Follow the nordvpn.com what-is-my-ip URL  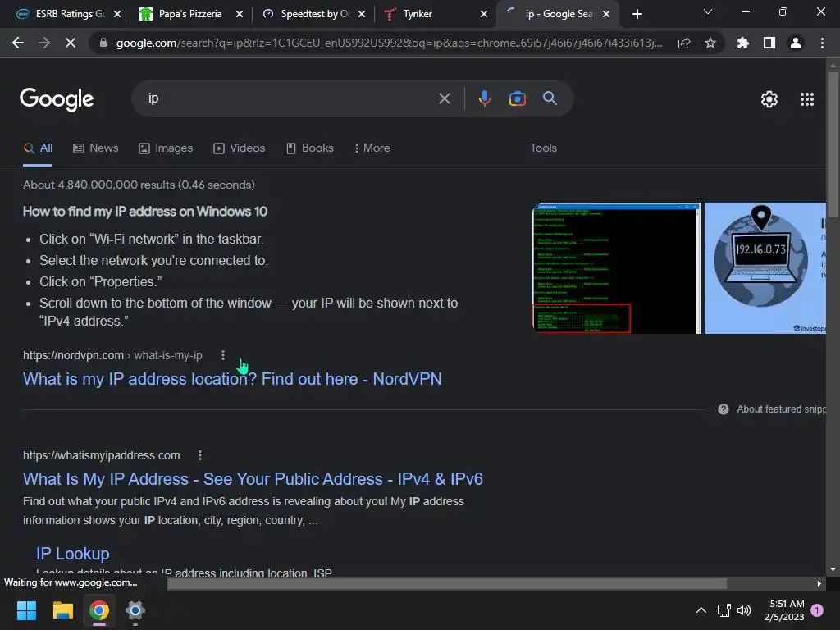click(x=112, y=355)
